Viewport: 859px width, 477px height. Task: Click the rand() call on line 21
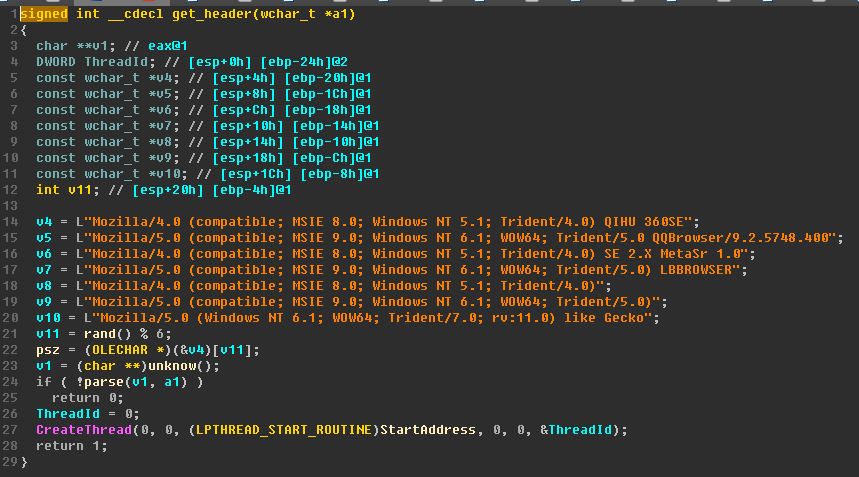point(108,334)
